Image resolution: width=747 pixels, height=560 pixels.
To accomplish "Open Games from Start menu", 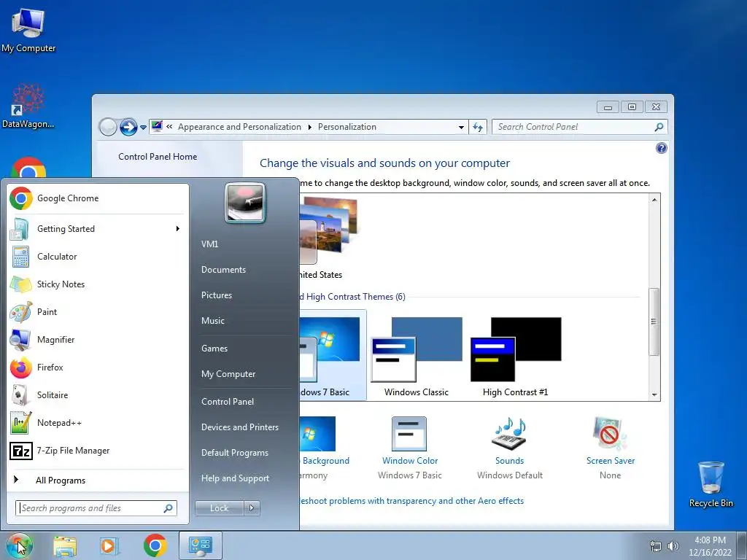I will [214, 348].
